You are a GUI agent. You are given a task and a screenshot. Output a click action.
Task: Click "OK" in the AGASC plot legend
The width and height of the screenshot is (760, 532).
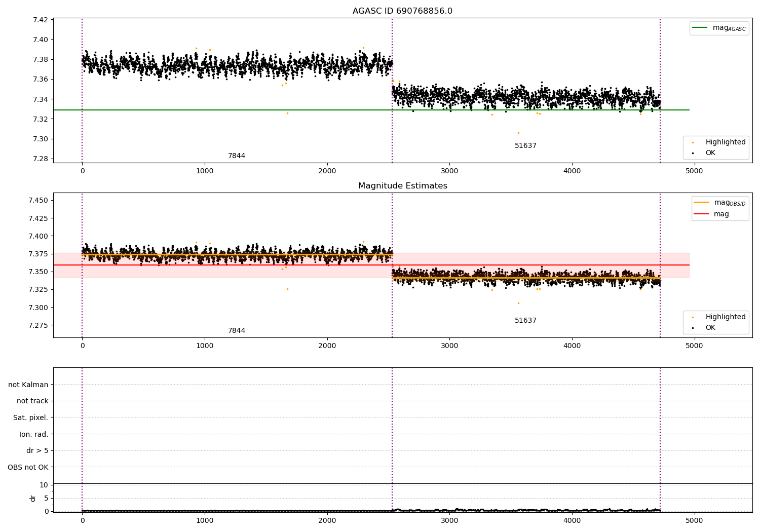tap(710, 153)
